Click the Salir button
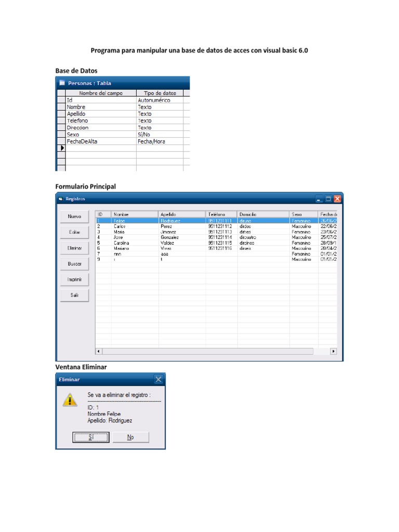 click(74, 295)
